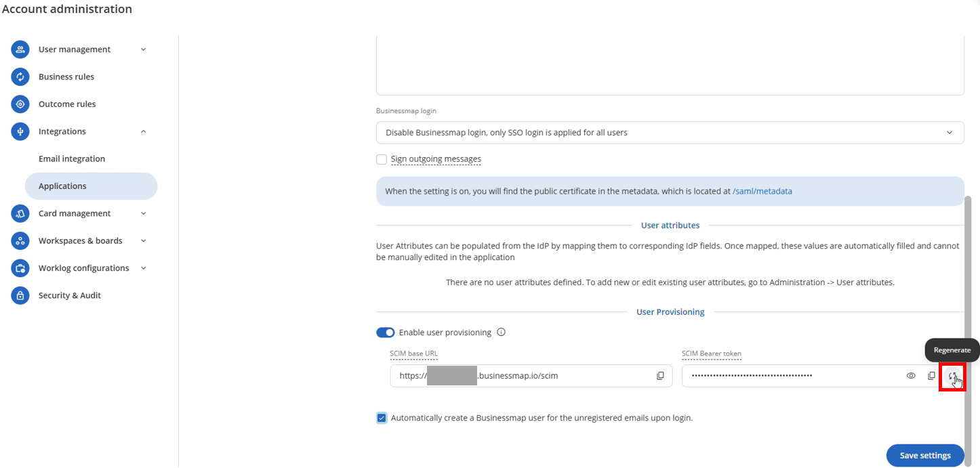
Task: Regenerate the SCIM Bearer token
Action: [952, 377]
